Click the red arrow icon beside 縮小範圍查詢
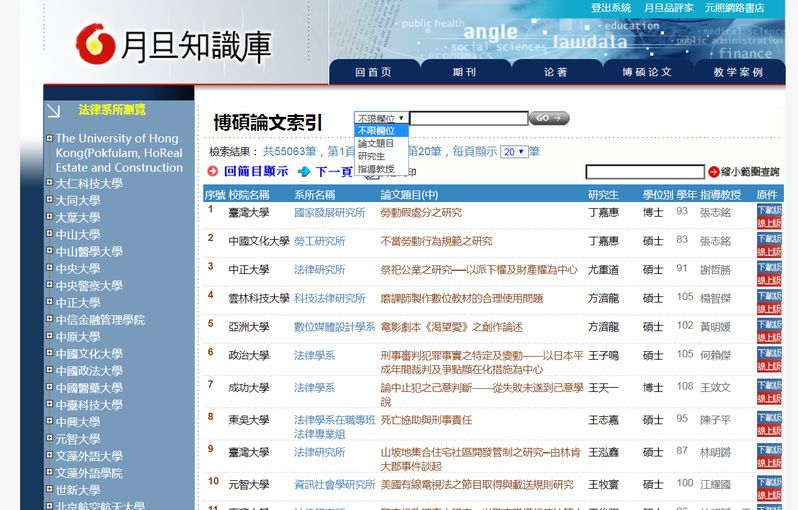This screenshot has height=510, width=798. [x=713, y=172]
